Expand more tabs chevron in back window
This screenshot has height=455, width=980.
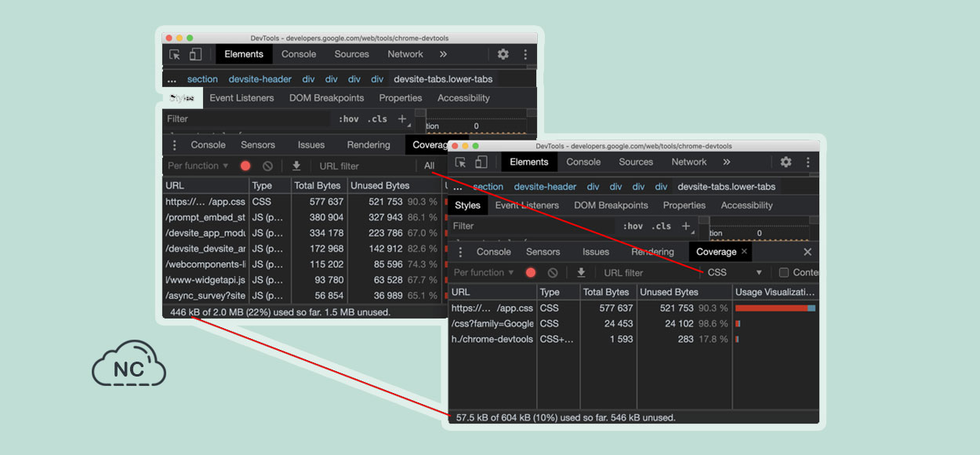tap(443, 54)
